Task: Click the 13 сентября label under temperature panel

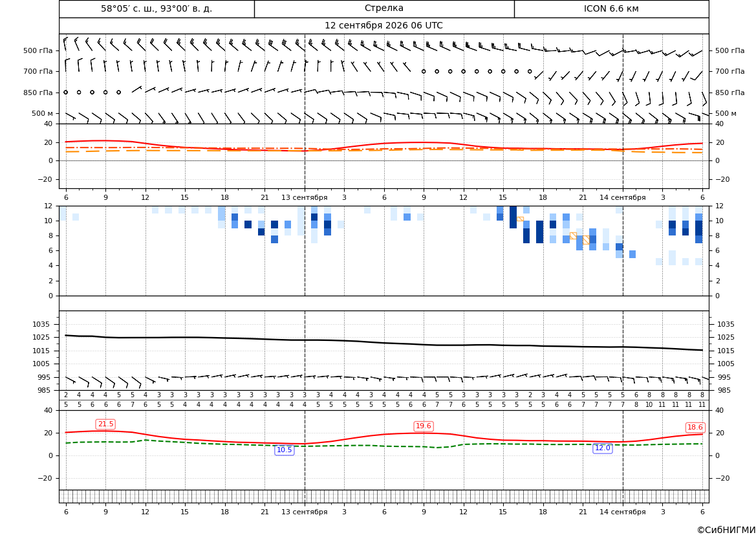Action: click(304, 197)
